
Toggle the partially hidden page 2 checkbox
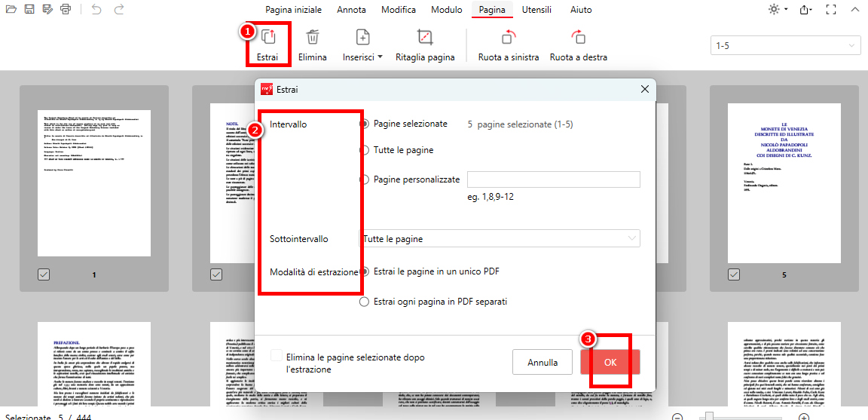pyautogui.click(x=216, y=274)
